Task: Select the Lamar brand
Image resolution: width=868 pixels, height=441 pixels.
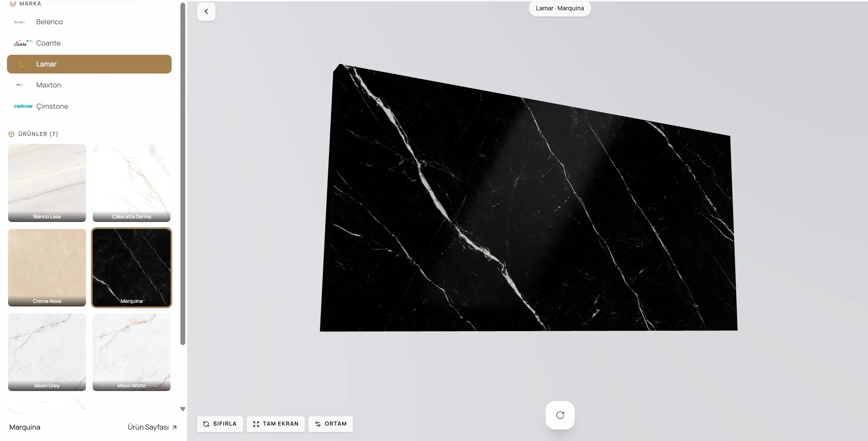Action: pos(89,64)
